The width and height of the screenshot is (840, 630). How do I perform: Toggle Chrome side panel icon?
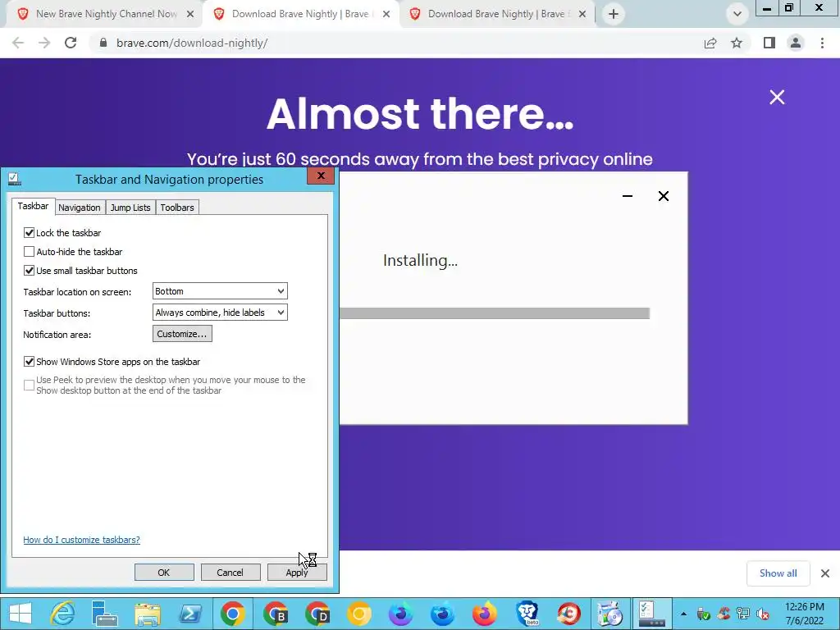769,43
